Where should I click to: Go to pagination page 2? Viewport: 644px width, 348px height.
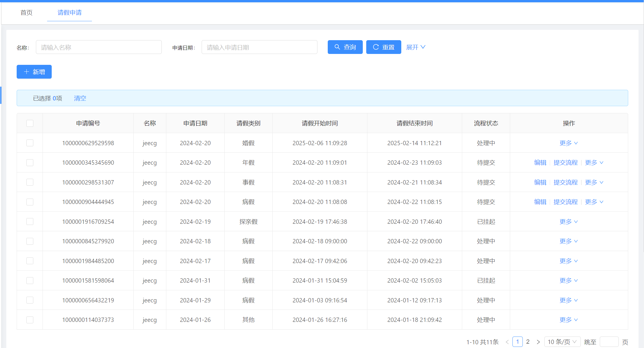528,342
